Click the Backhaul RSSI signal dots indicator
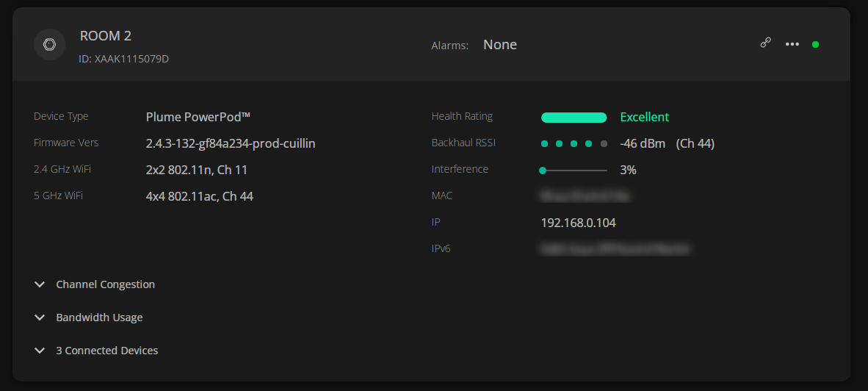 (574, 144)
